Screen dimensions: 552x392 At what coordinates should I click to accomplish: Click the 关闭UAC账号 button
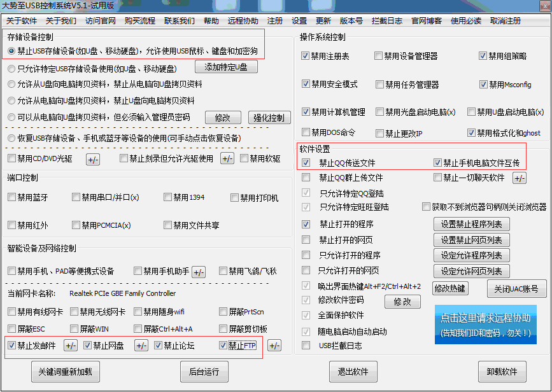[516, 288]
